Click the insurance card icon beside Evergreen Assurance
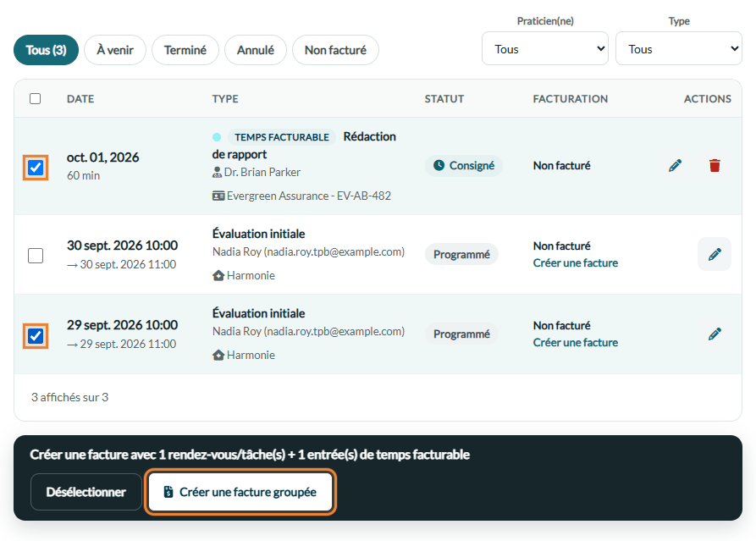 218,196
